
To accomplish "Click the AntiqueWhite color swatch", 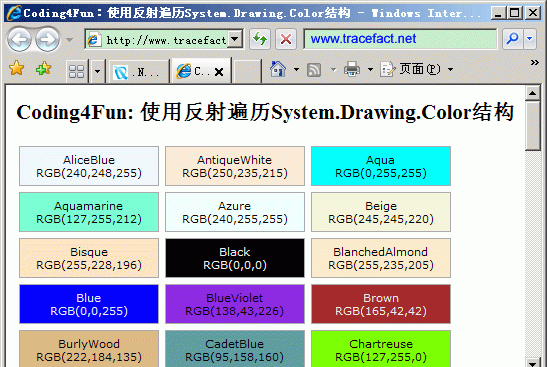I will coord(235,166).
